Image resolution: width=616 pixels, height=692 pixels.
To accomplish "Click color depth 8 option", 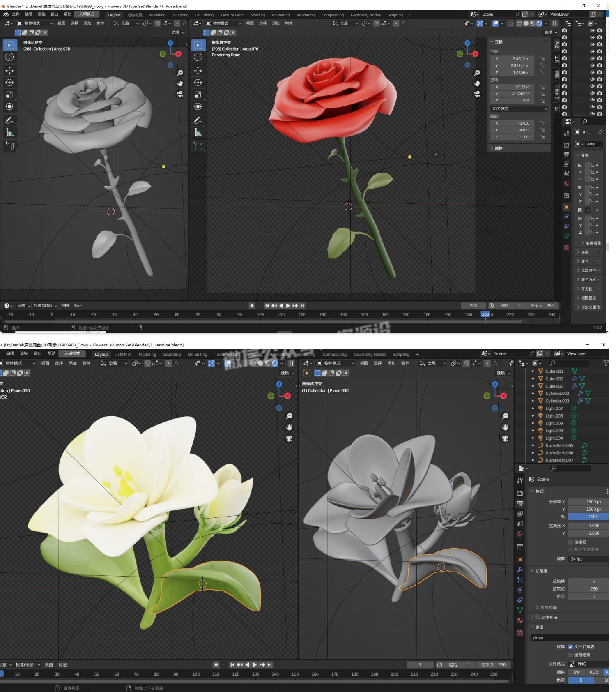I will click(581, 680).
